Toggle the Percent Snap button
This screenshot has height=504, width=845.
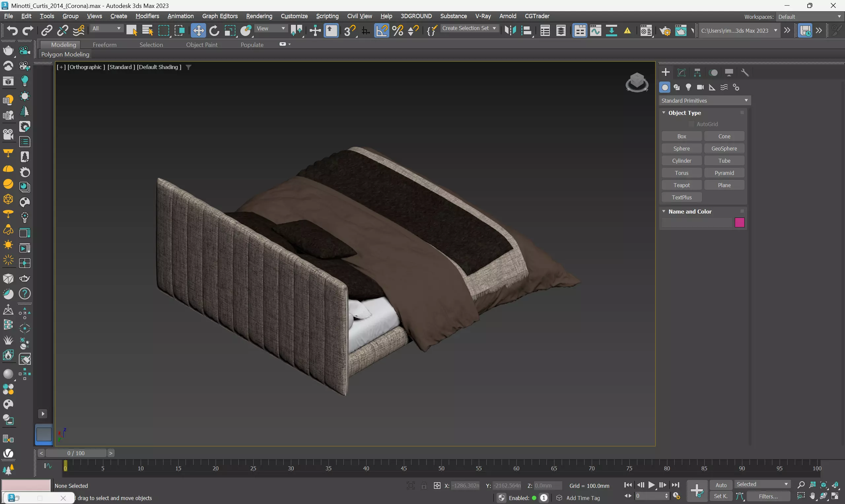(x=398, y=31)
